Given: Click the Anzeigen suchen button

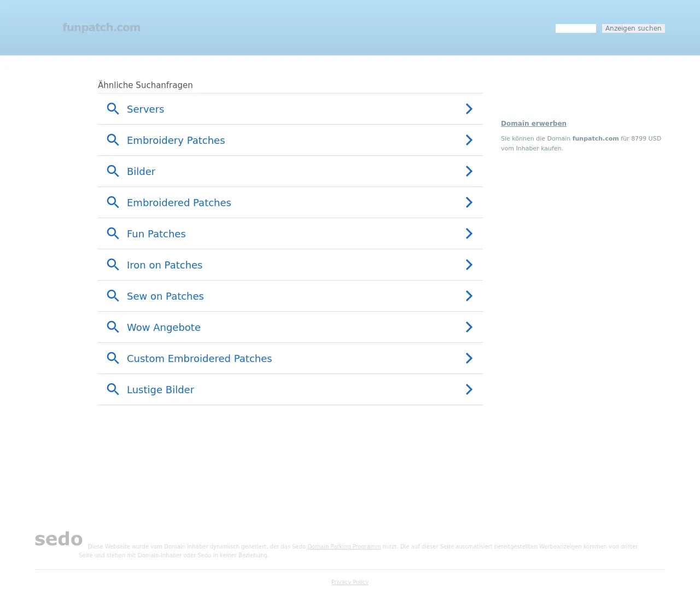Looking at the screenshot, I should pos(633,28).
